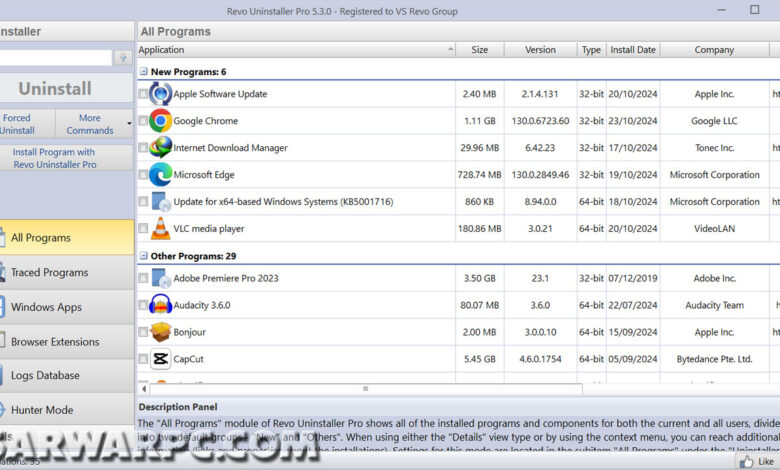Click the Audacity headphones icon
Image resolution: width=780 pixels, height=470 pixels.
(160, 305)
